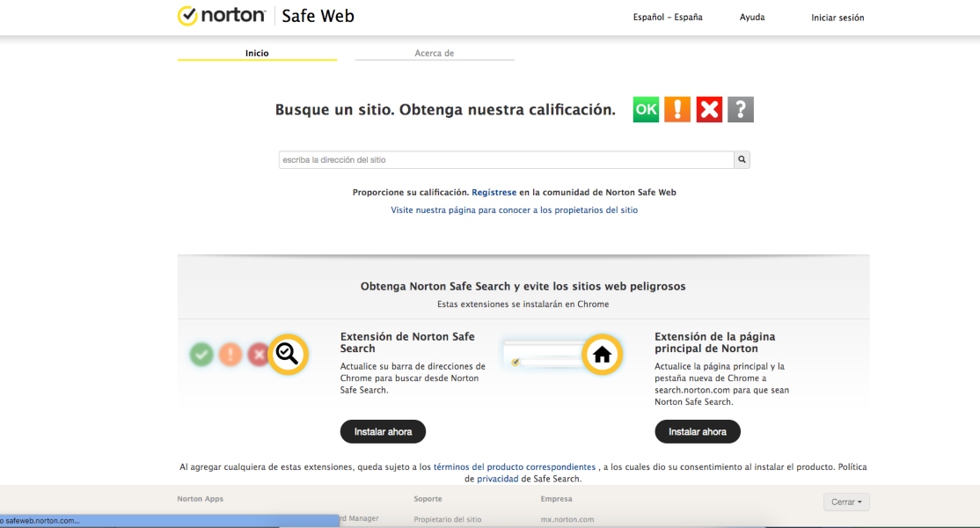The width and height of the screenshot is (980, 528).
Task: Click the green OK rating icon
Action: (646, 109)
